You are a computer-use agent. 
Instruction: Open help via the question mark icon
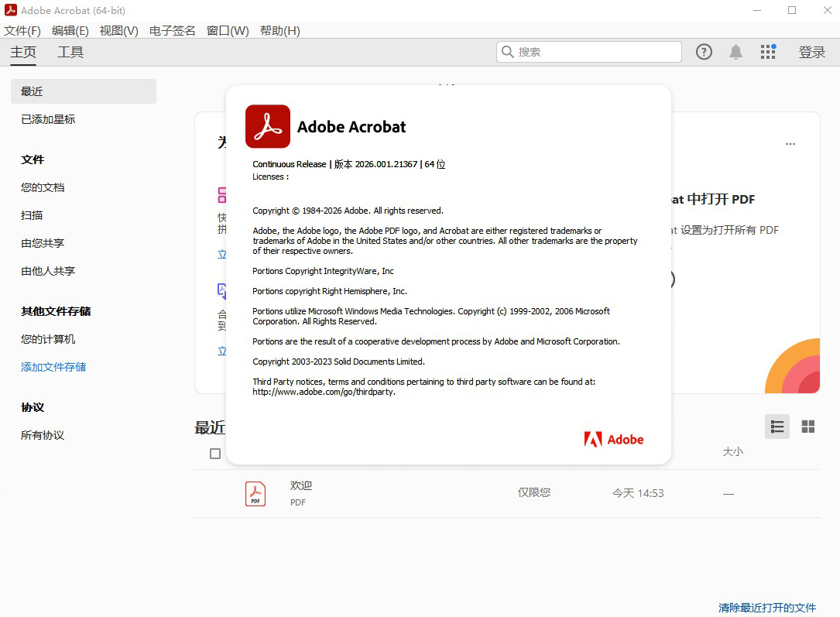coord(704,51)
